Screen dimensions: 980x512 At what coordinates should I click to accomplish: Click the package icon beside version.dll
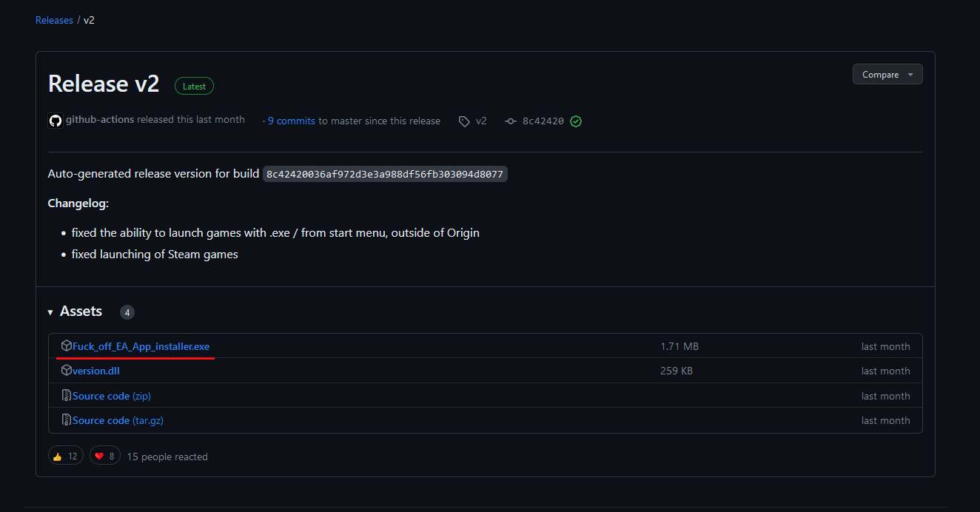tap(66, 371)
